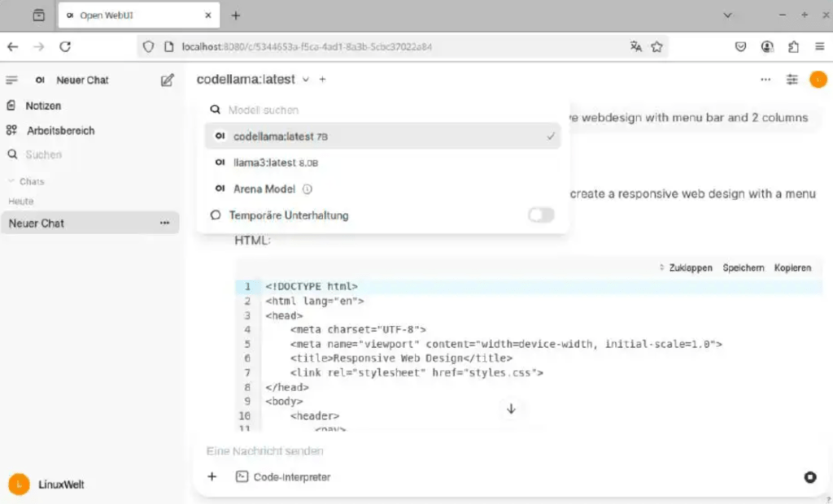Image resolution: width=833 pixels, height=504 pixels.
Task: Click Speichern to save the code
Action: (x=743, y=267)
